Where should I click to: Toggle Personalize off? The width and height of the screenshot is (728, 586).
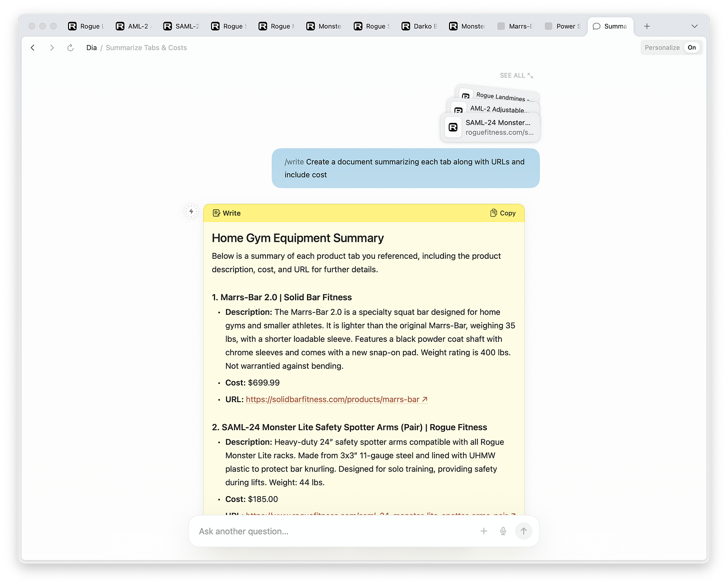[691, 47]
